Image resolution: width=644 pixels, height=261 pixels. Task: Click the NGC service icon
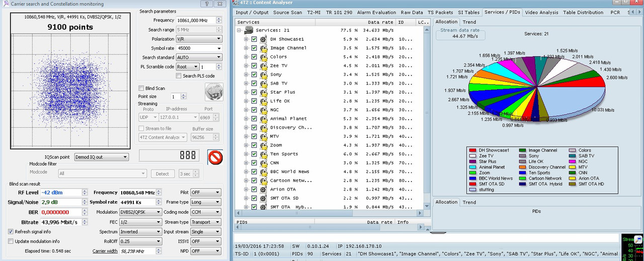(263, 110)
